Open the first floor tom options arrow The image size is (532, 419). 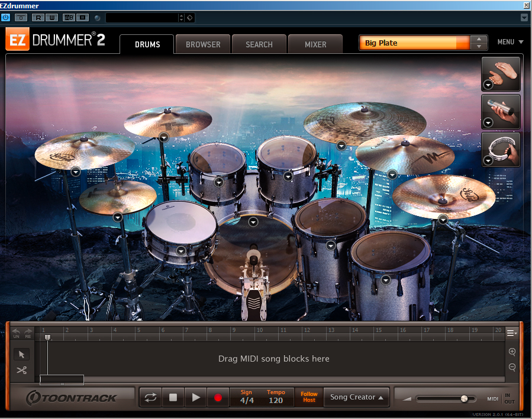coord(331,245)
